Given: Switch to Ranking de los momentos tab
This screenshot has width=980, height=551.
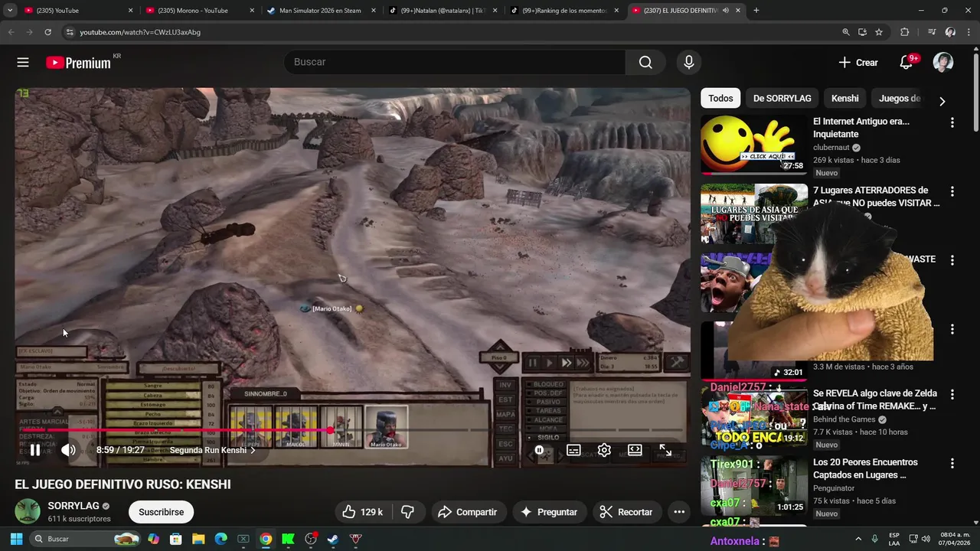Looking at the screenshot, I should [565, 11].
